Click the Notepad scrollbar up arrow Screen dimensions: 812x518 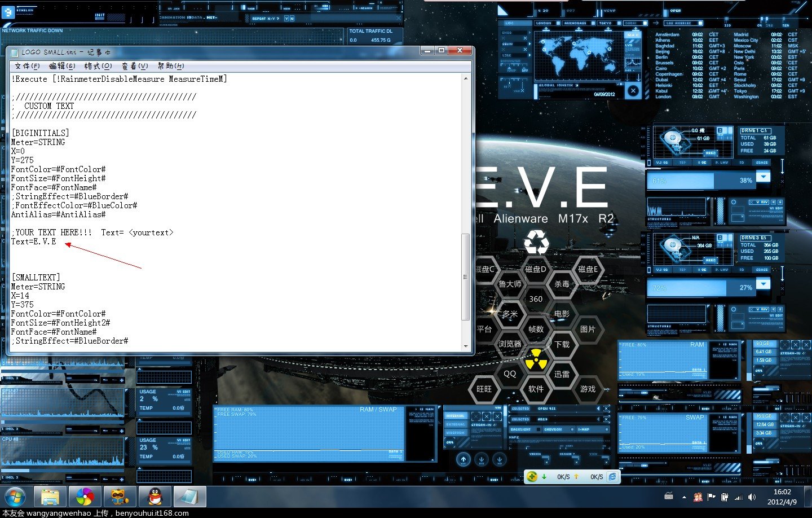coord(465,79)
